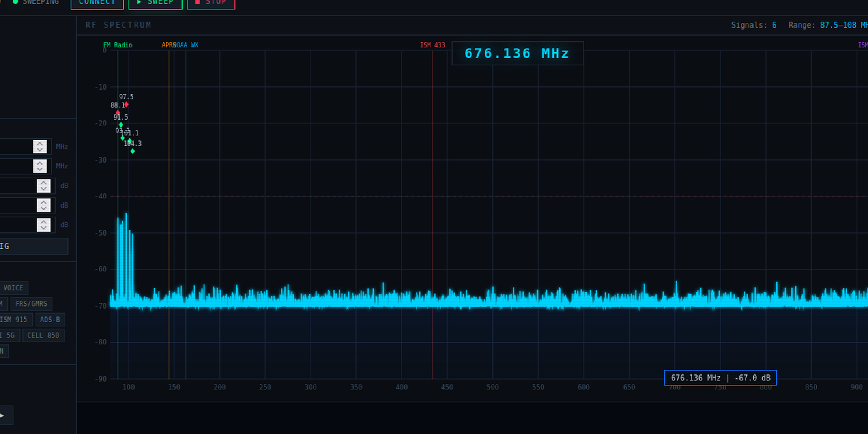Select the ADS-B band preset
This screenshot has height=434, width=868.
(x=50, y=320)
